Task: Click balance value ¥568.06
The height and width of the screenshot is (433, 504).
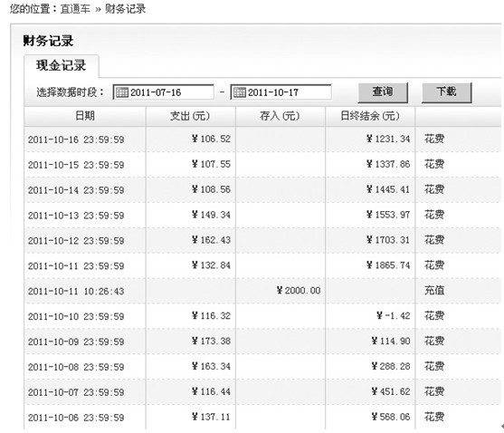Action: 391,417
